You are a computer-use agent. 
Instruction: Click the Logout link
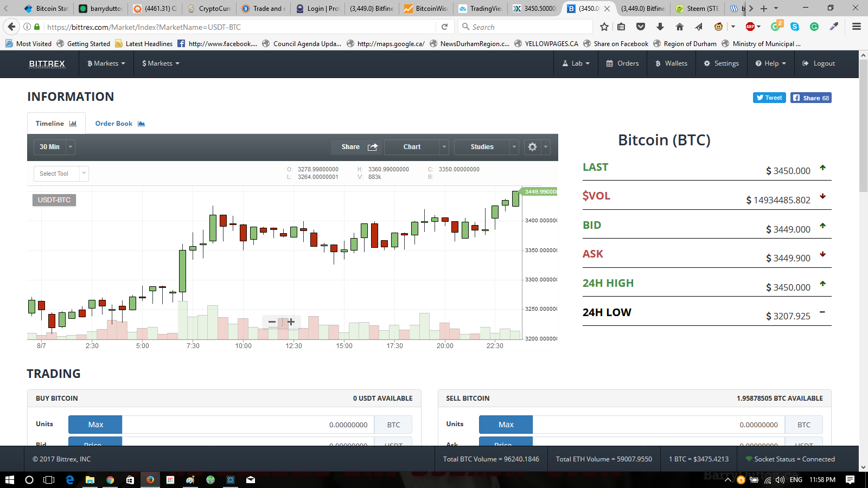[x=819, y=63]
